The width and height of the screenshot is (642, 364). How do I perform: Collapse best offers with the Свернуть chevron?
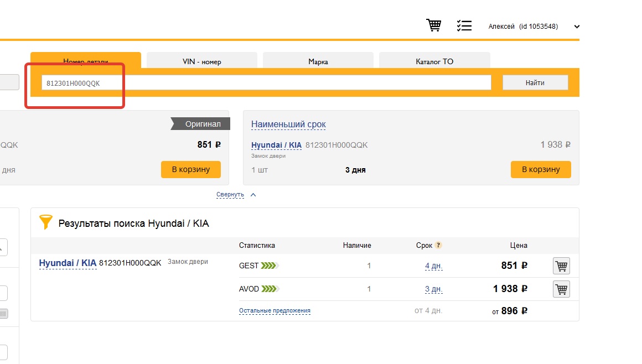tap(253, 195)
